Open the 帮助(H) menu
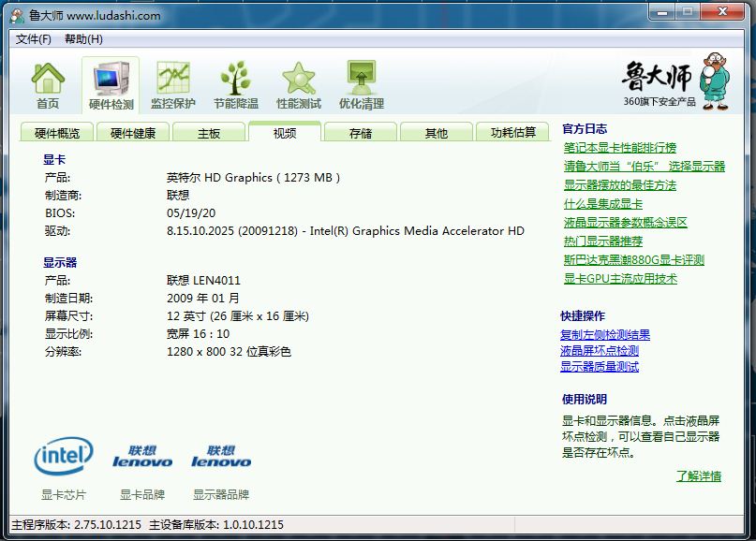 tap(83, 39)
